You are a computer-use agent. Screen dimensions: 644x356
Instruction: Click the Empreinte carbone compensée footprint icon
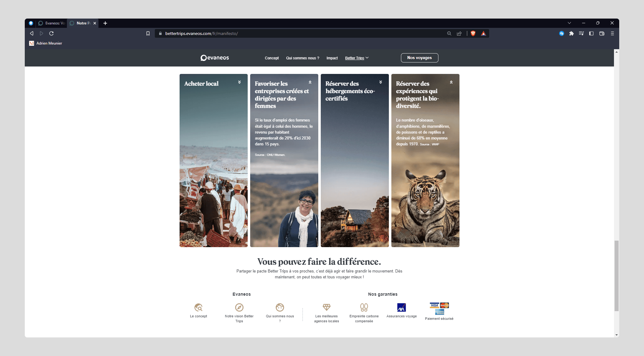pos(364,307)
